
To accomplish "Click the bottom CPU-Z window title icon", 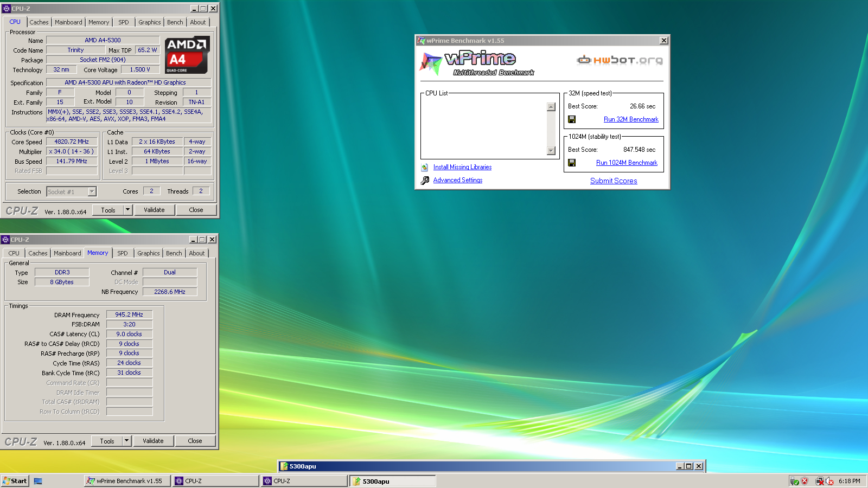I will [5, 240].
